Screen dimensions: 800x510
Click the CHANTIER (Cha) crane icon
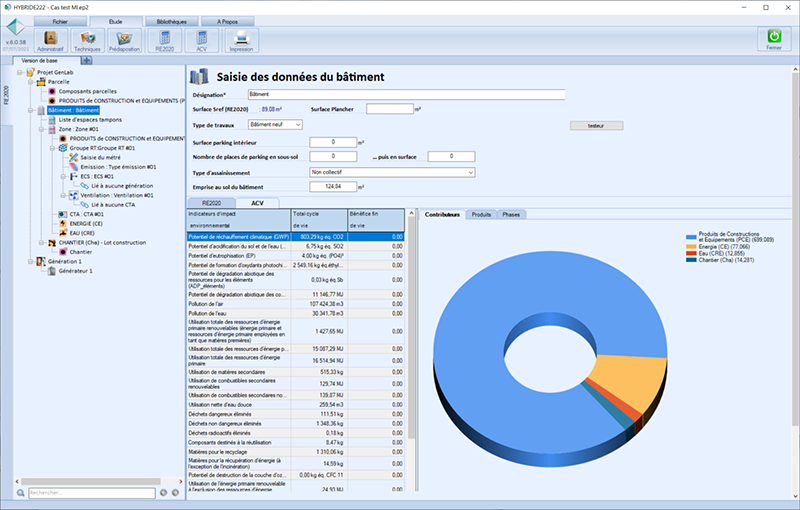click(x=52, y=243)
